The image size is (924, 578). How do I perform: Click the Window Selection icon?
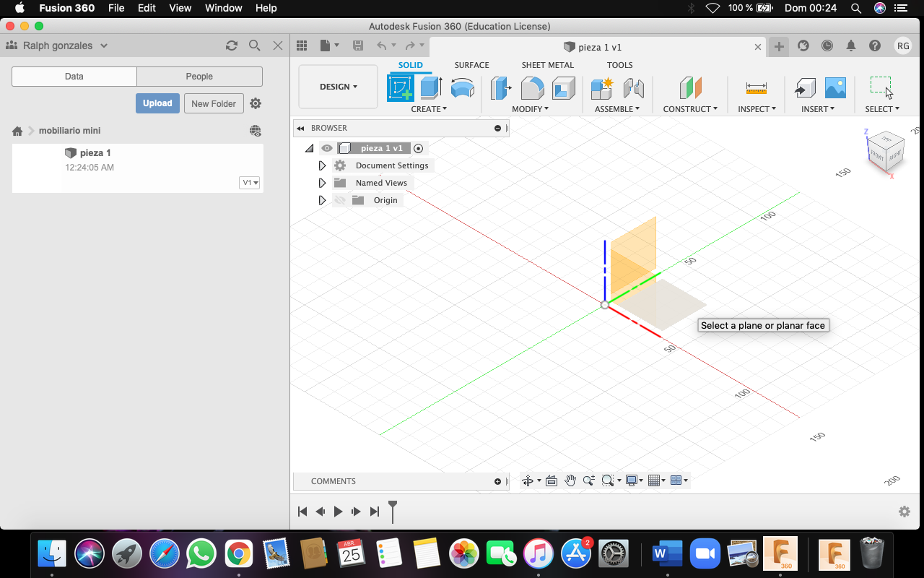(x=881, y=87)
